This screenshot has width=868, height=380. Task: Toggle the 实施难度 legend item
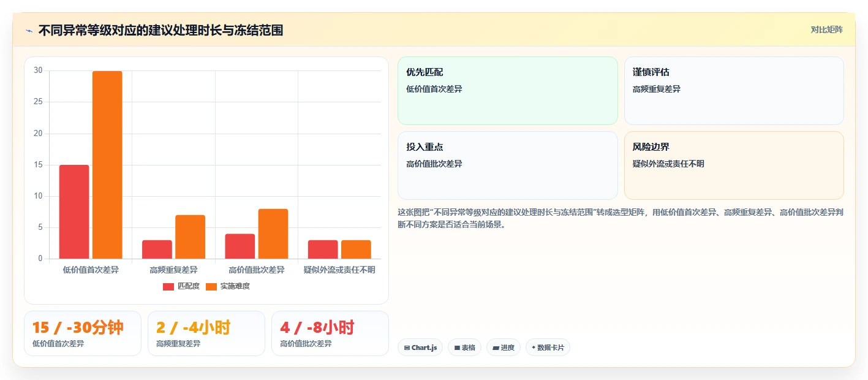tap(228, 286)
